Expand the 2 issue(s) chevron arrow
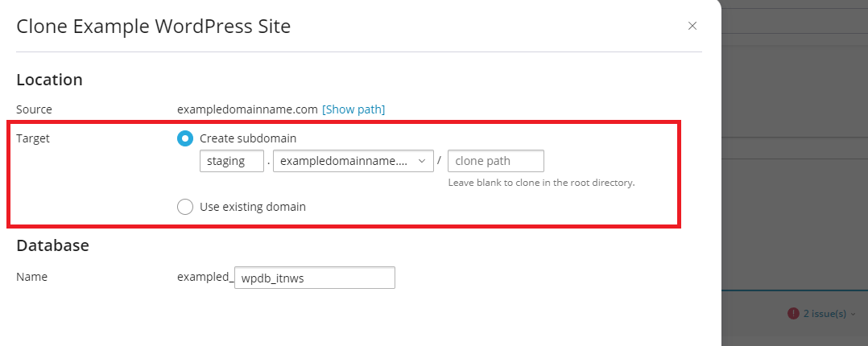The image size is (868, 346). (854, 315)
